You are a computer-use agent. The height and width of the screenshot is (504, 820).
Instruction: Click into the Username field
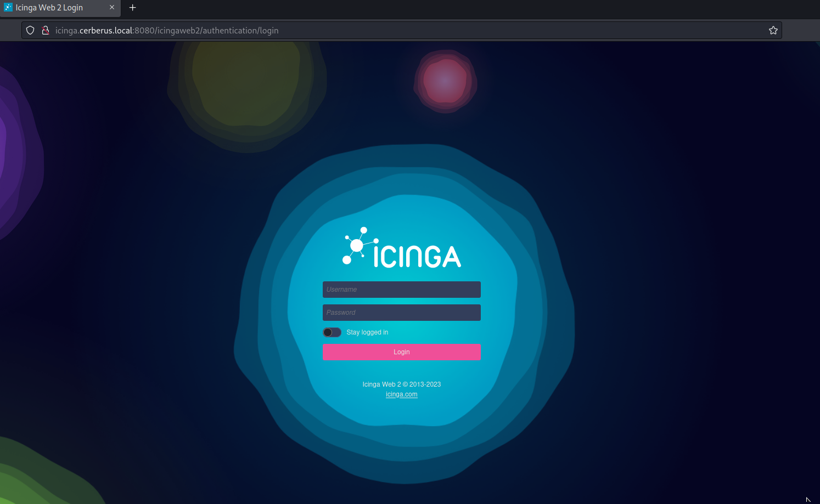click(402, 290)
